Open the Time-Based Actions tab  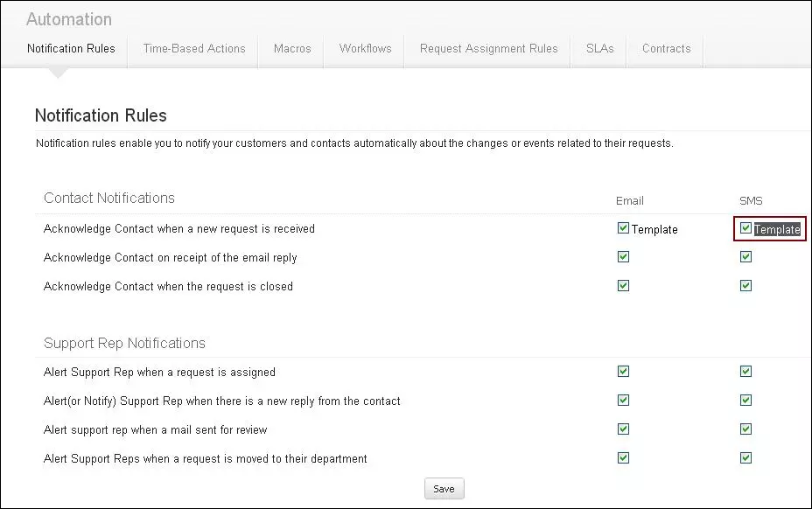point(194,49)
